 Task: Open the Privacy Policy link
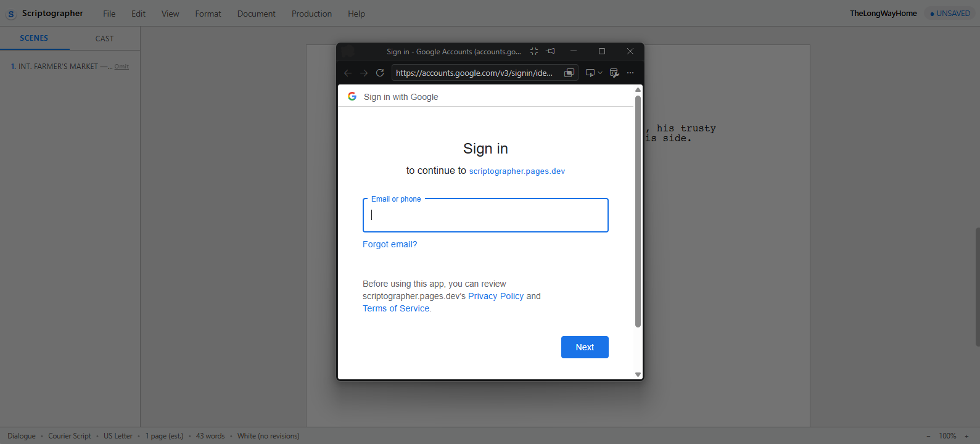pos(496,296)
